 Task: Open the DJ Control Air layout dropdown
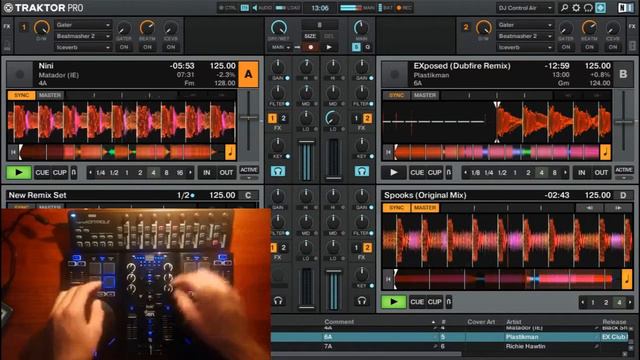525,8
